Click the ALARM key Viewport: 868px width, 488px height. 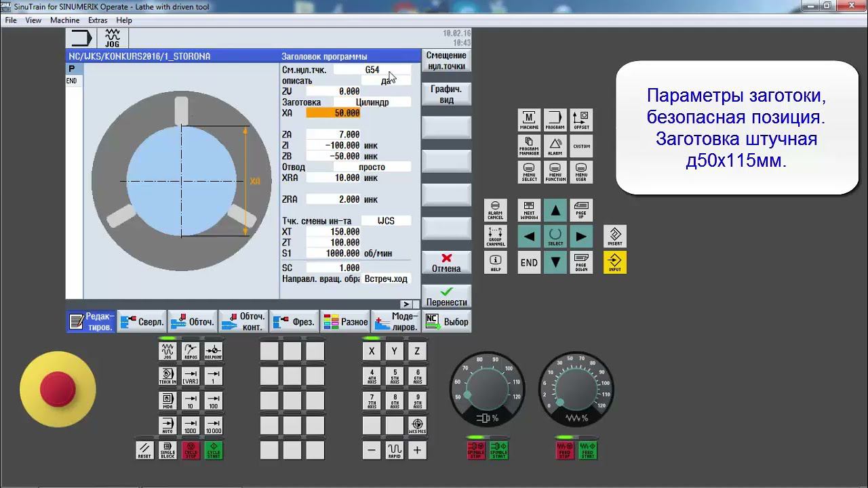point(555,146)
